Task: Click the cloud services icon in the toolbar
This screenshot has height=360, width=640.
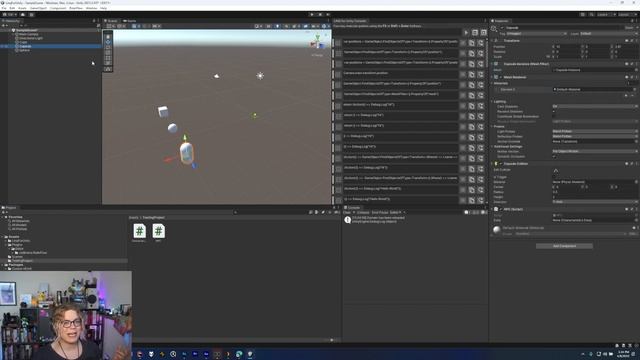Action: coord(23,15)
